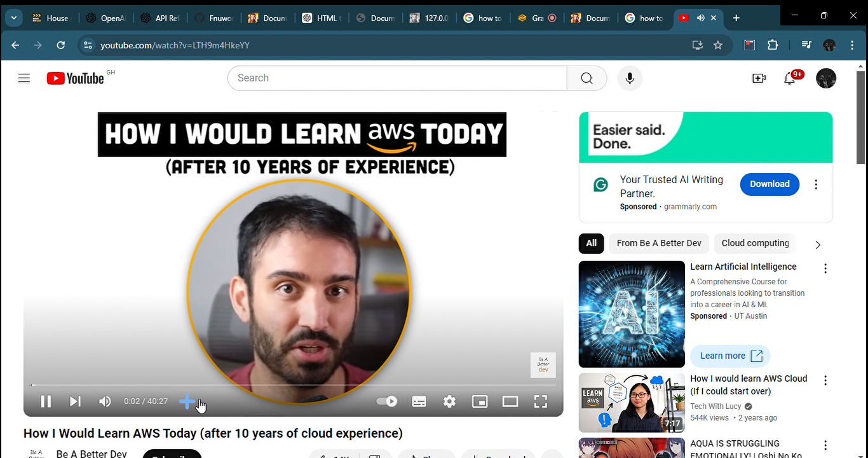Open the media control icon in toolbar
This screenshot has width=868, height=458.
point(806,45)
